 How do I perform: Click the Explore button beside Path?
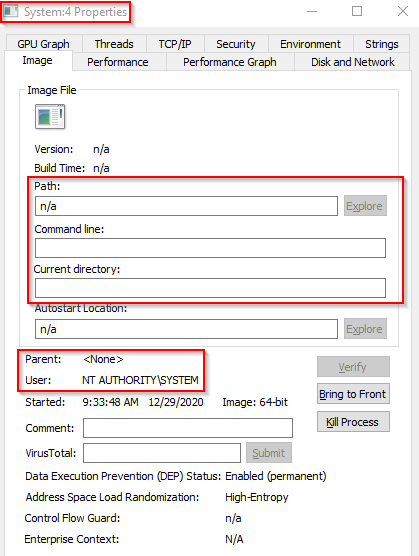click(x=365, y=206)
